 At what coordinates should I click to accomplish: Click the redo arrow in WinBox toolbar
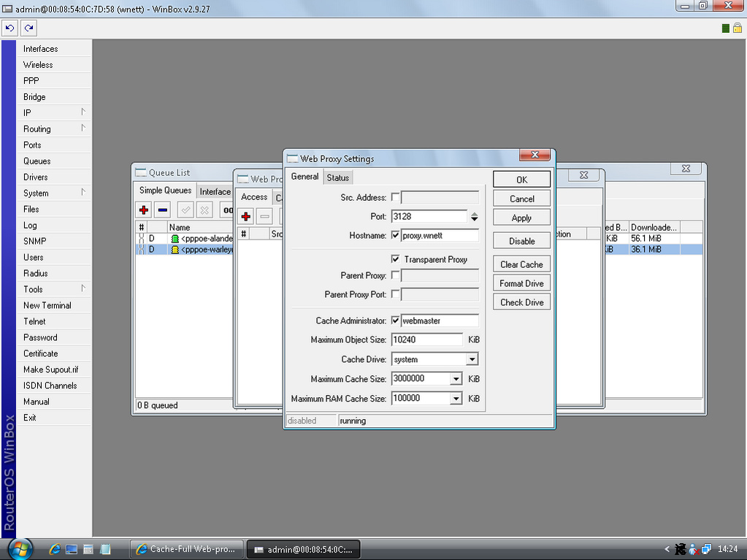pos(29,28)
